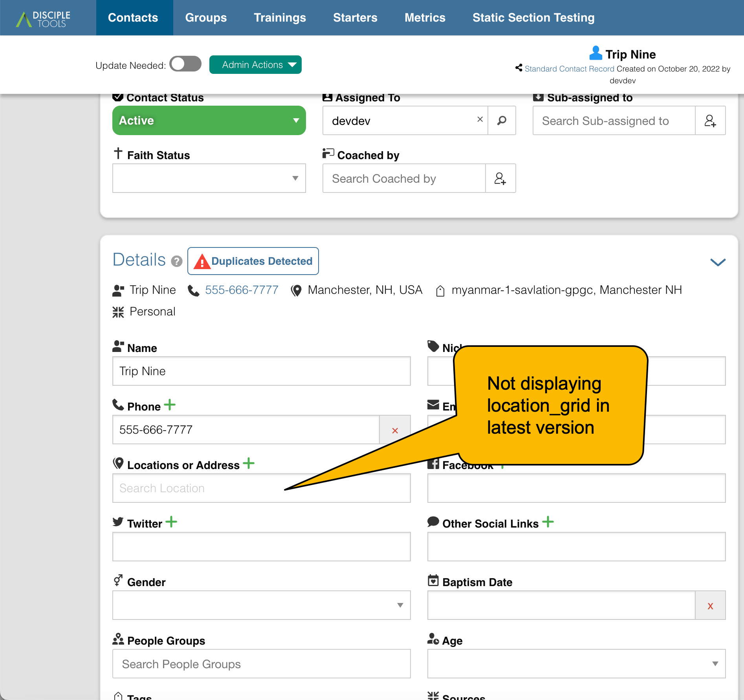744x700 pixels.
Task: Click add-contact icon for Sub-assigned to
Action: click(710, 120)
